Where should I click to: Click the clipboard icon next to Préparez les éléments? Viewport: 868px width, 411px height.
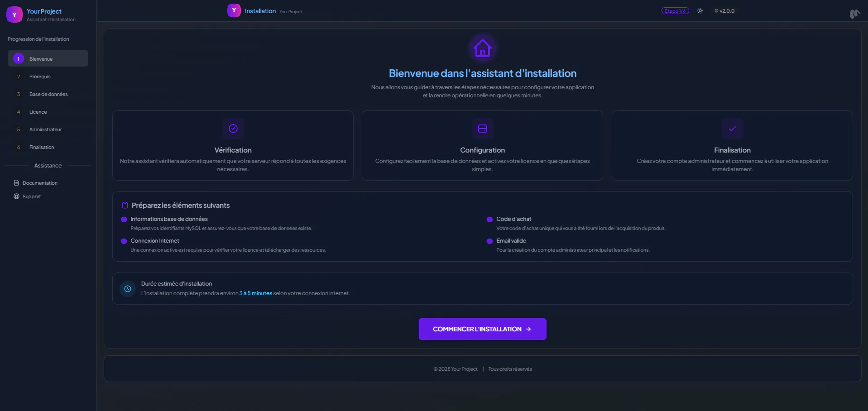(125, 205)
